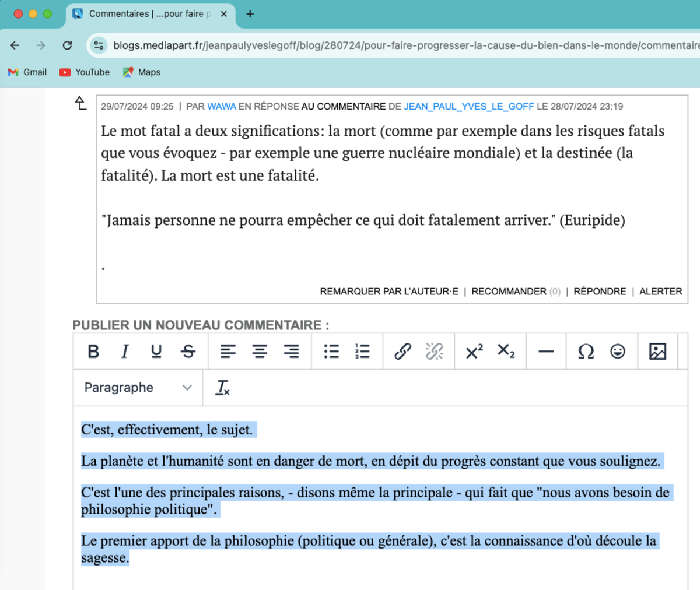Apply strikethrough to selected text
This screenshot has width=700, height=590.
[x=188, y=352]
